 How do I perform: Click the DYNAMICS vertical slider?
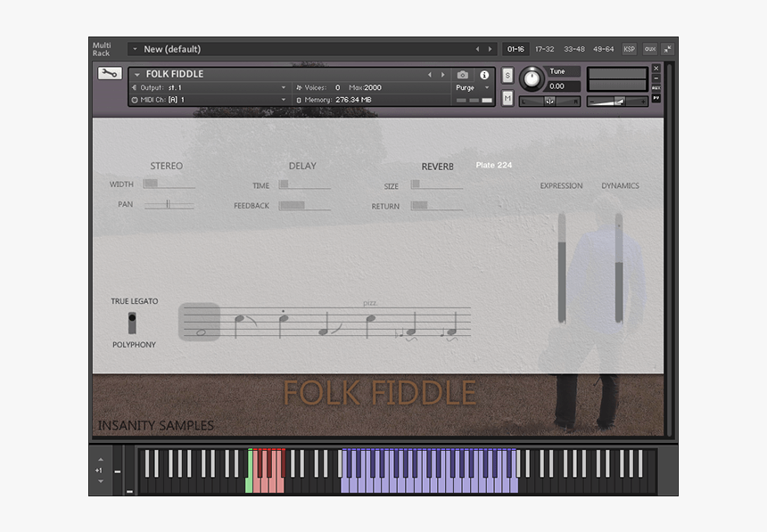coord(619,268)
